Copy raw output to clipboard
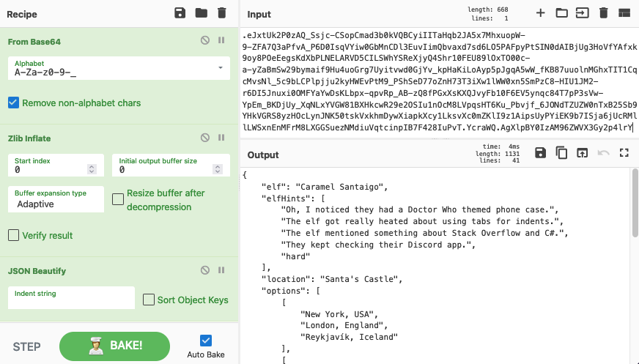This screenshot has width=639, height=364. (x=561, y=153)
